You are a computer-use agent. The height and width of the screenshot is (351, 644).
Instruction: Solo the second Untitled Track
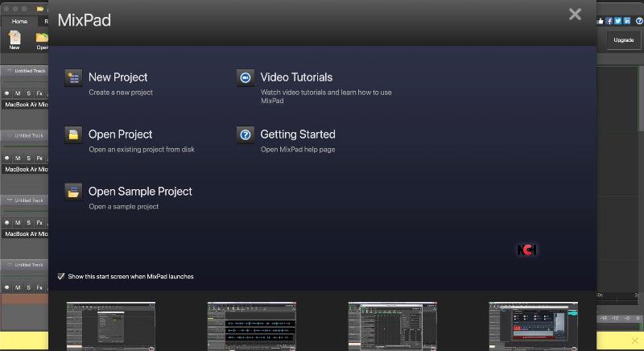(x=28, y=158)
